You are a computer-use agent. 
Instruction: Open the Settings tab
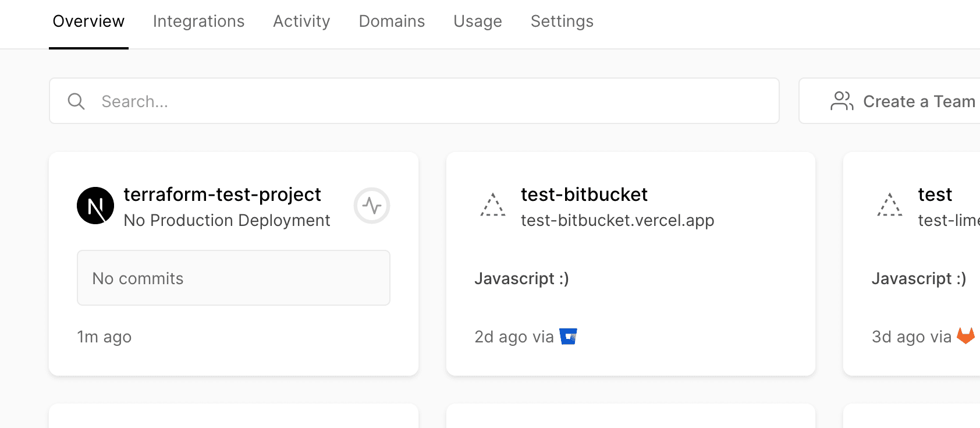[x=562, y=22]
